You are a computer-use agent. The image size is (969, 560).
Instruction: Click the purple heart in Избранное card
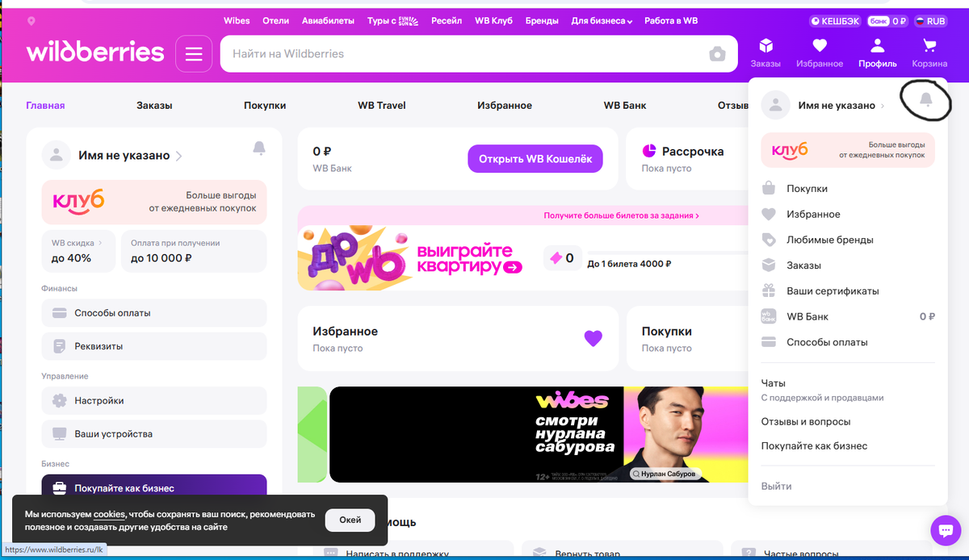pyautogui.click(x=594, y=339)
